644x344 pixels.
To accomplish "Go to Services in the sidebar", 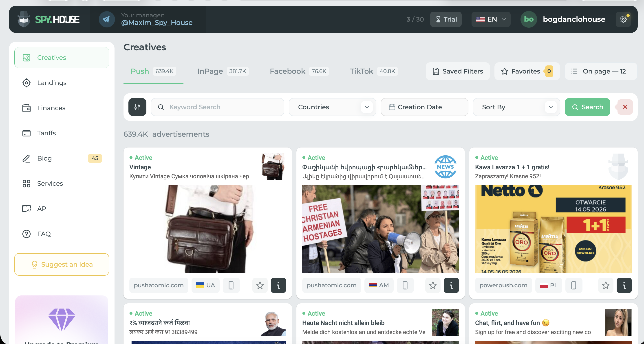I will tap(62, 183).
